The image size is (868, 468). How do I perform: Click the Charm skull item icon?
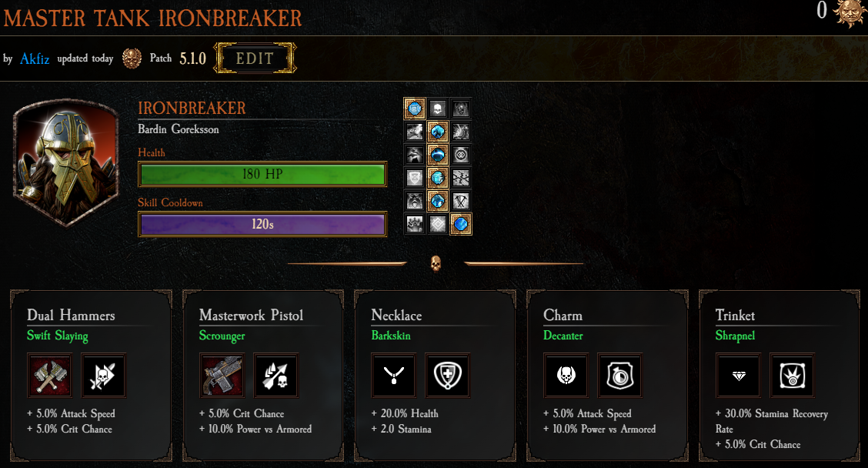pos(566,376)
